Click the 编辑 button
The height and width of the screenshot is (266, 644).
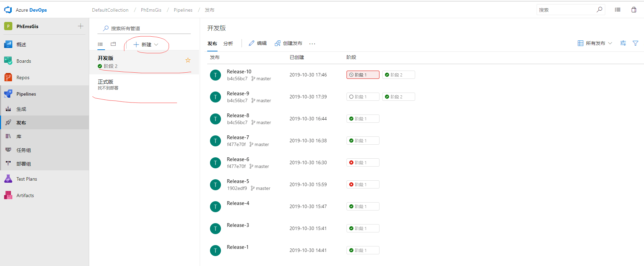[258, 43]
